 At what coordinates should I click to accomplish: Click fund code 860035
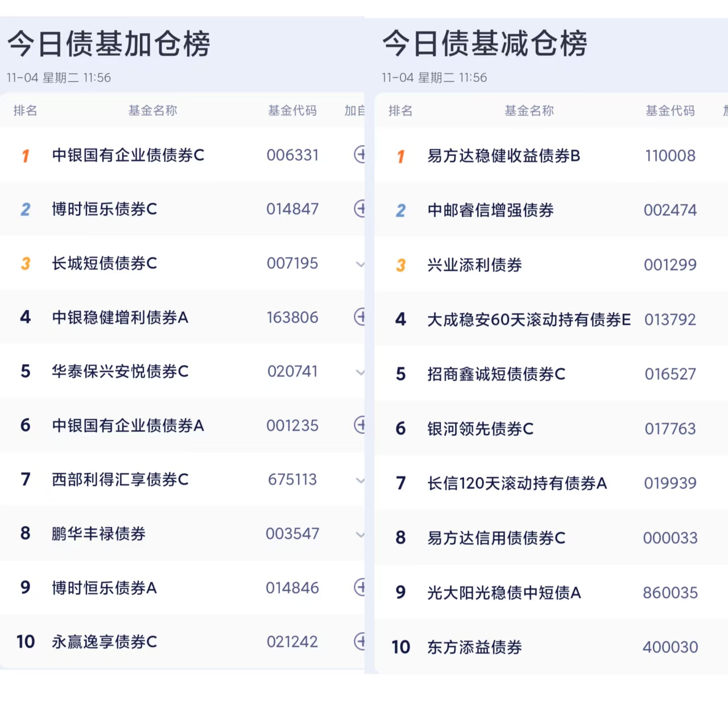pos(670,593)
